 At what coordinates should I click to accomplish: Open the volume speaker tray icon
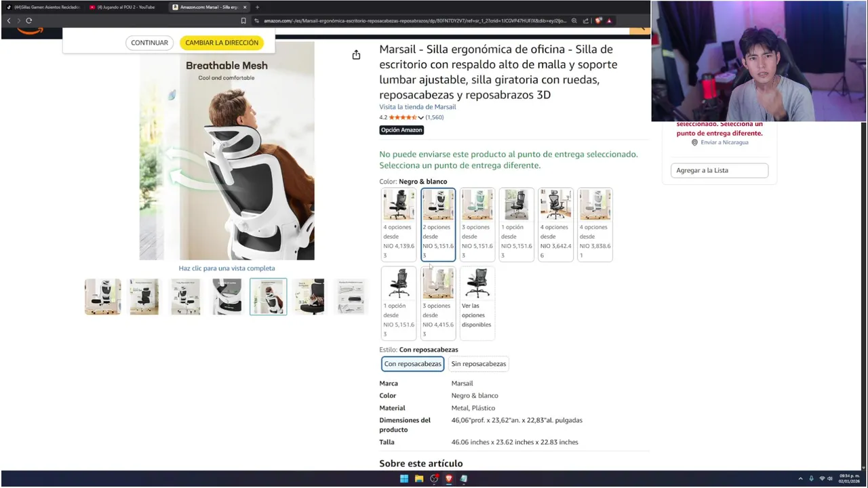coord(830,479)
